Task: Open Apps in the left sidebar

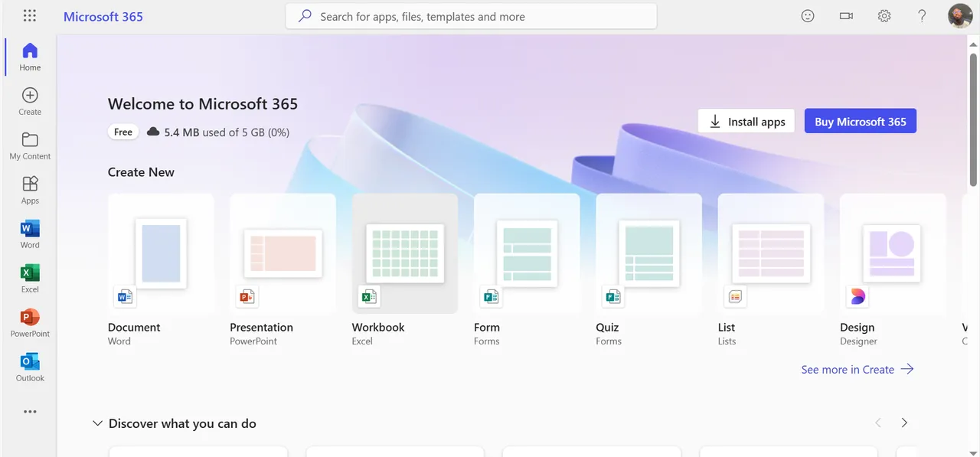Action: click(30, 190)
